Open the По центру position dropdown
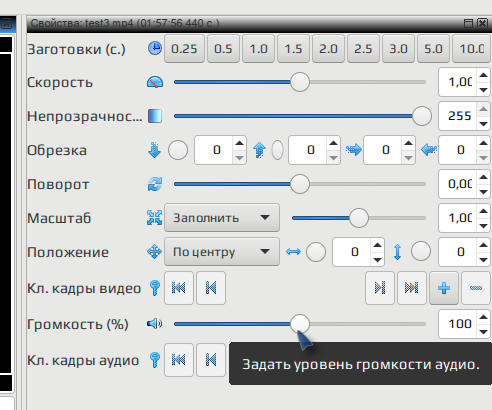 pyautogui.click(x=222, y=252)
